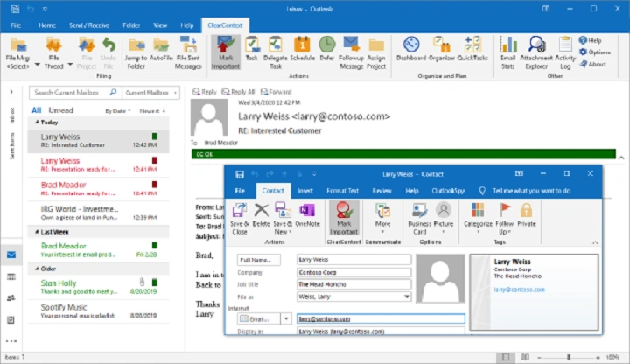Screen dimensions: 630x364
Task: Show Unread messages filter
Action: click(x=61, y=110)
